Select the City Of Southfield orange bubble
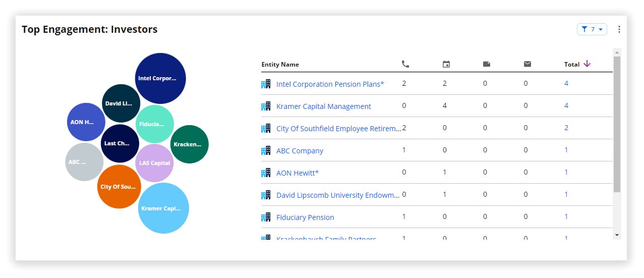 point(119,186)
